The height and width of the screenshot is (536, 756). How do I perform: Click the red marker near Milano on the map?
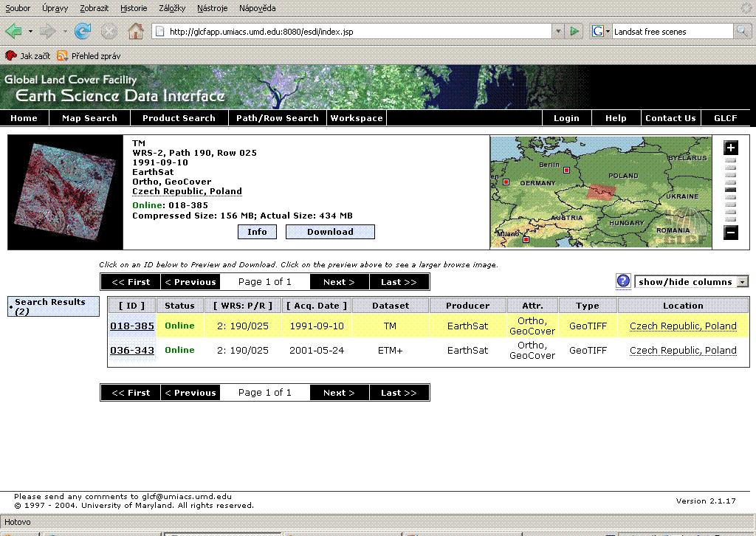(526, 239)
